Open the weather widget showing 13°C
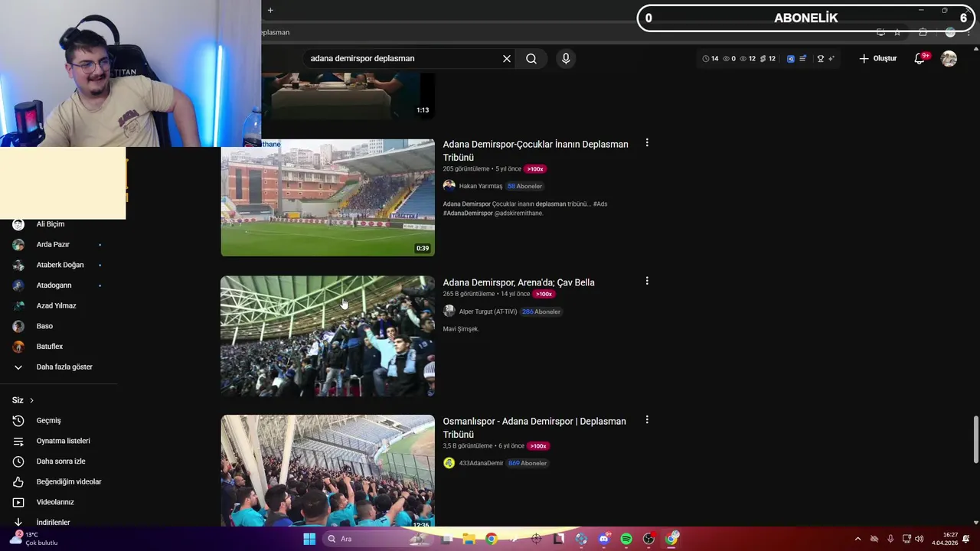Screen dimensions: 980x551 pos(34,539)
